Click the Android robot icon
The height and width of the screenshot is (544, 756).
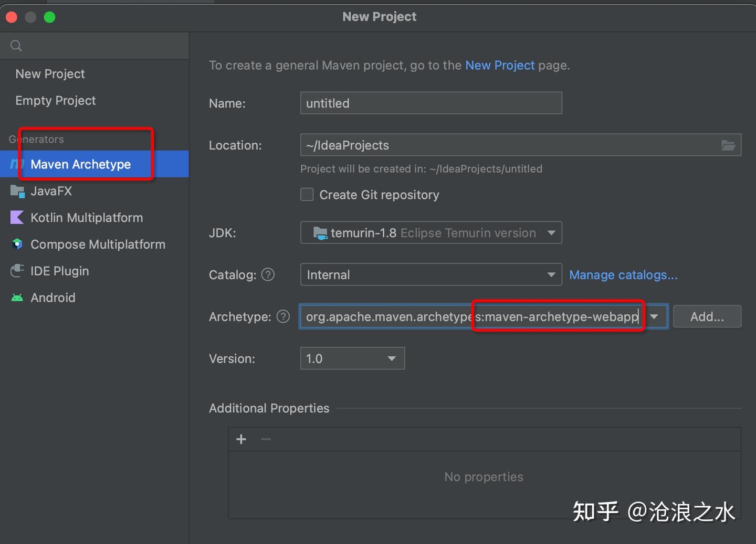[x=17, y=298]
